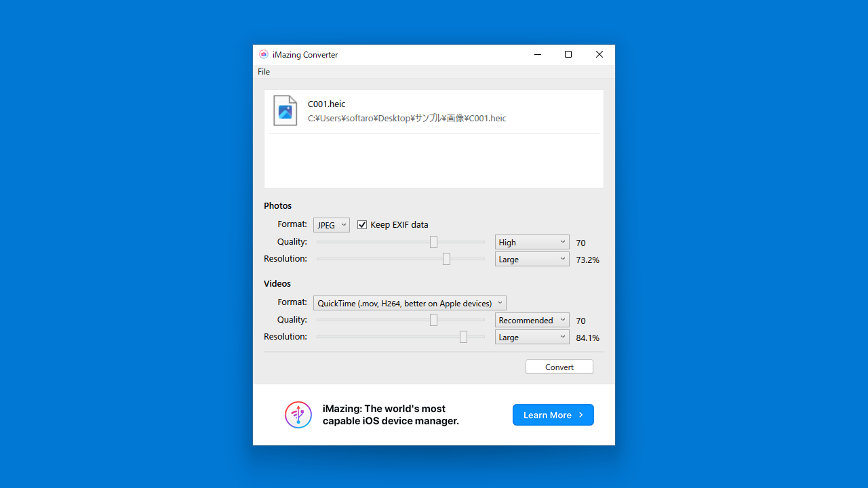Select the C001.heic file name
This screenshot has width=868, height=488.
click(327, 104)
